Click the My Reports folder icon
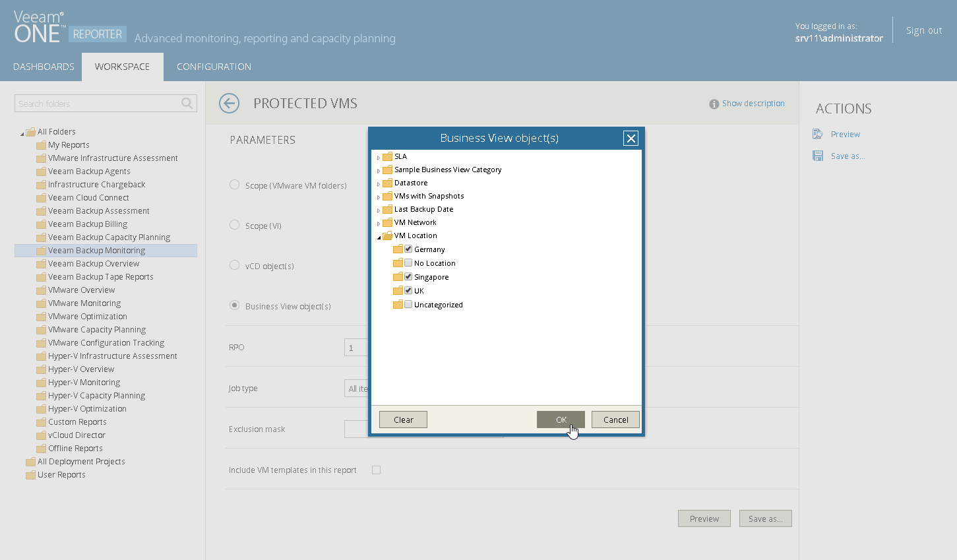This screenshot has height=560, width=957. pyautogui.click(x=41, y=145)
